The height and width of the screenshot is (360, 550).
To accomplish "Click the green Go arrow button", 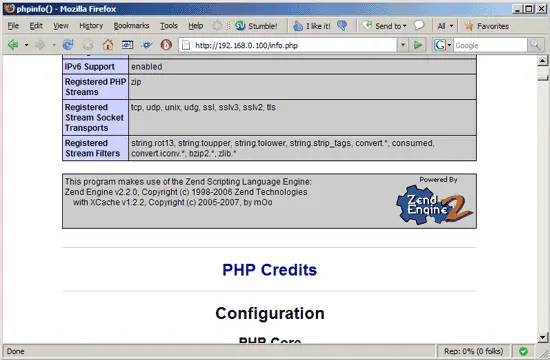I will pos(418,45).
